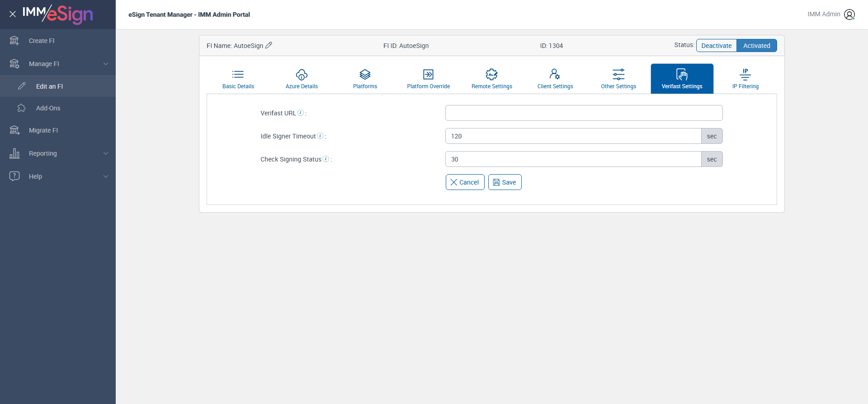The height and width of the screenshot is (404, 868).
Task: Click the sec unit beside Idle Signer Timeout
Action: [712, 136]
